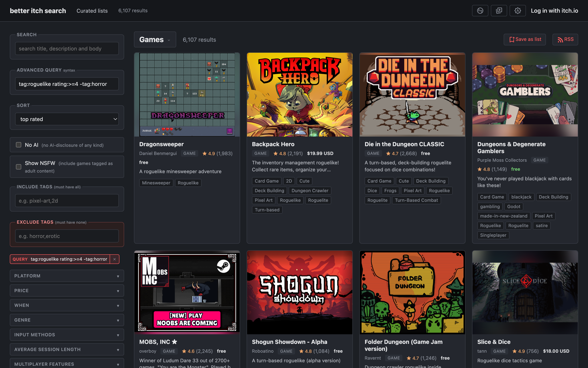Go to Curated lists page
The width and height of the screenshot is (588, 368).
92,11
